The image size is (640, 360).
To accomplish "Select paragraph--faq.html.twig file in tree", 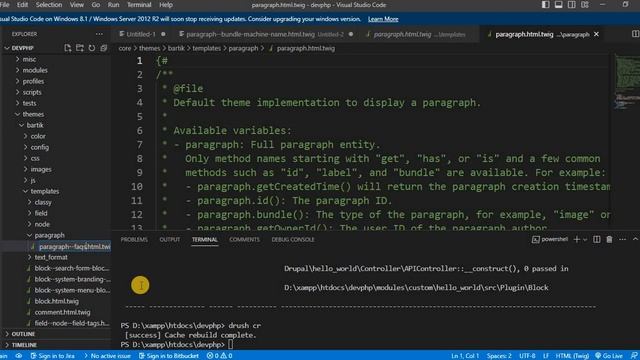I will pyautogui.click(x=75, y=247).
